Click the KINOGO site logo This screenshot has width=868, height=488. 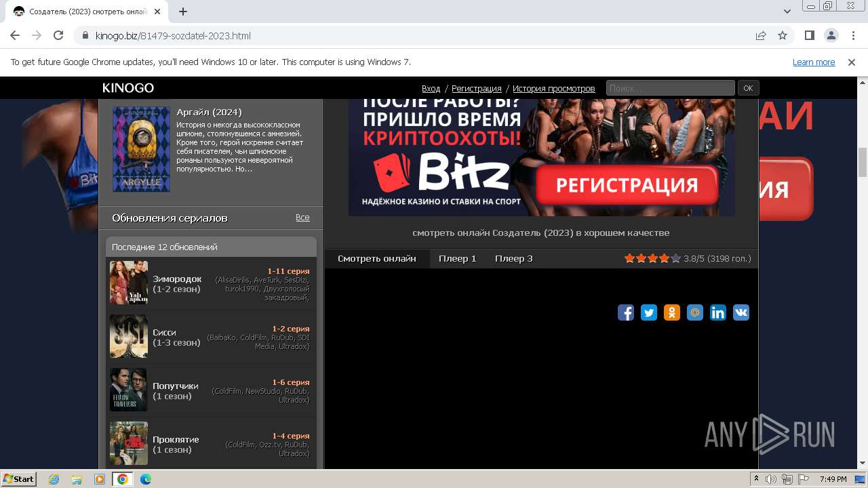(x=128, y=88)
